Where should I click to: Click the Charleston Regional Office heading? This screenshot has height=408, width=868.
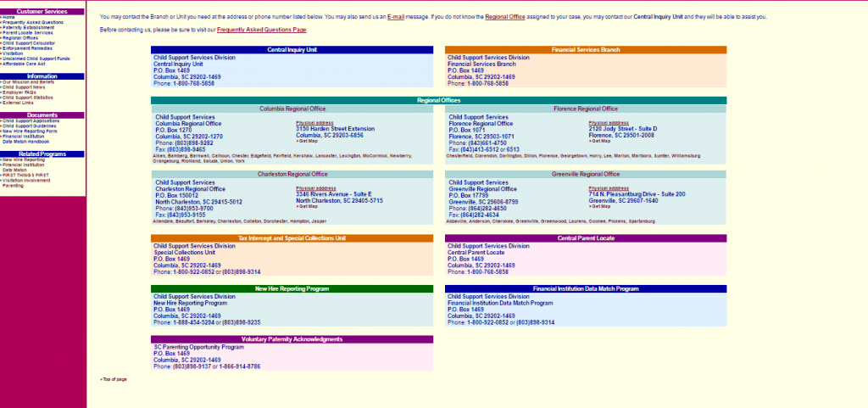click(292, 175)
